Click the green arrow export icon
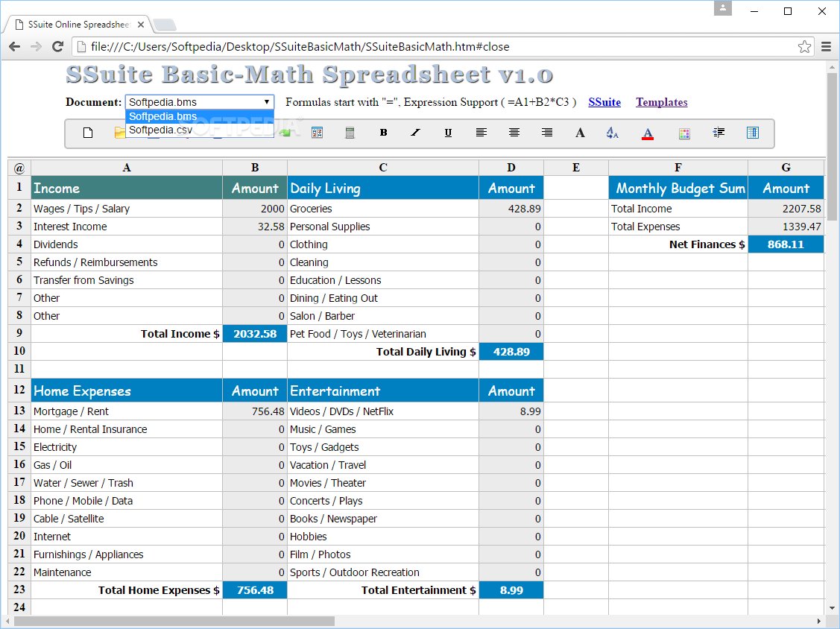 [x=285, y=133]
